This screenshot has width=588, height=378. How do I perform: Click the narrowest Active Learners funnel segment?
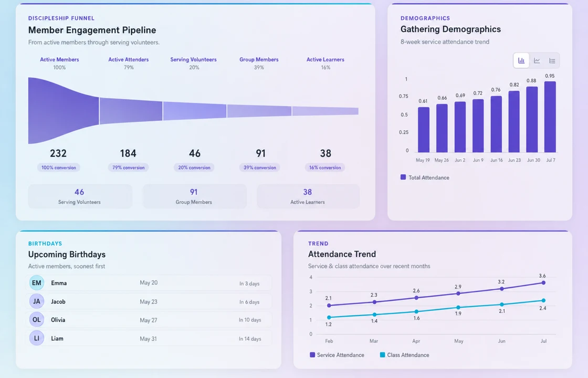point(325,111)
